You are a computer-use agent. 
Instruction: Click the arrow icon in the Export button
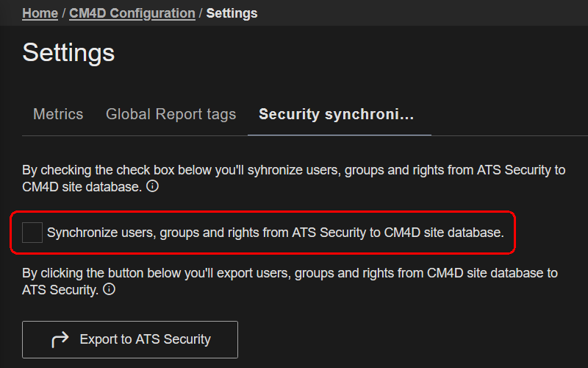coord(60,339)
